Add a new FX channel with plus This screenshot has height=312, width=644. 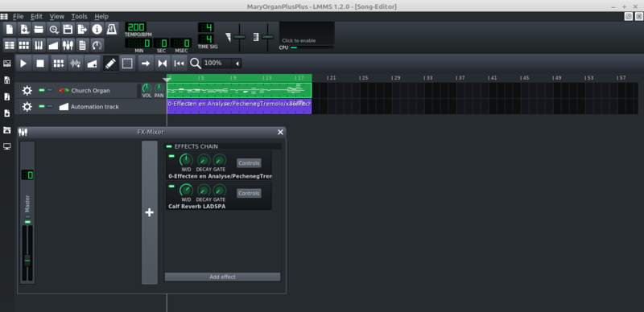point(150,212)
